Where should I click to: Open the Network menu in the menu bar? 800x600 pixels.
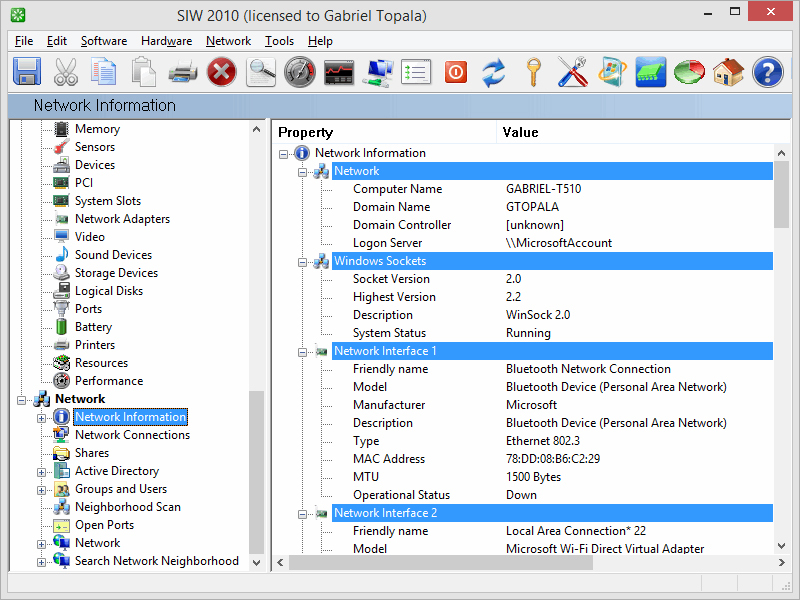[229, 41]
